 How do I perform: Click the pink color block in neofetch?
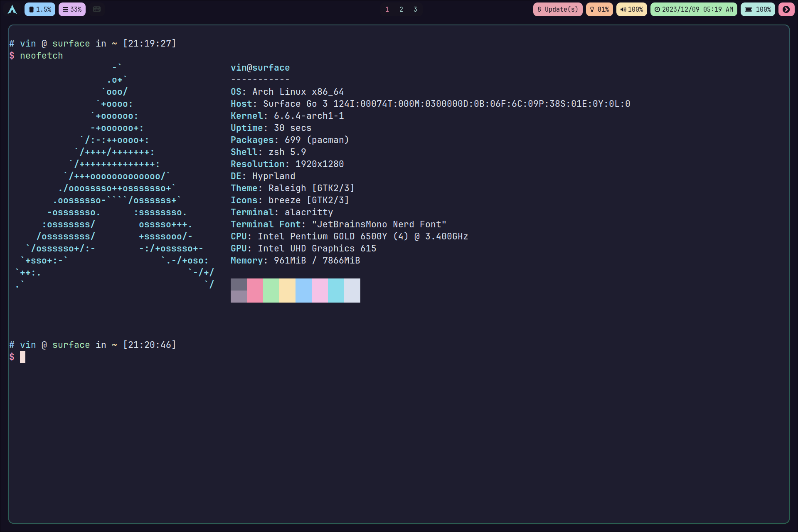pos(255,290)
